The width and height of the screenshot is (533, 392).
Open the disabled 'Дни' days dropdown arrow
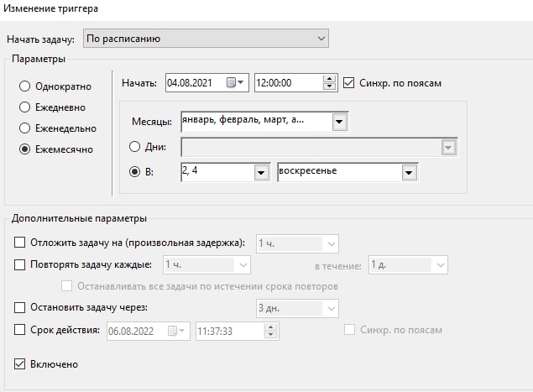tap(449, 148)
